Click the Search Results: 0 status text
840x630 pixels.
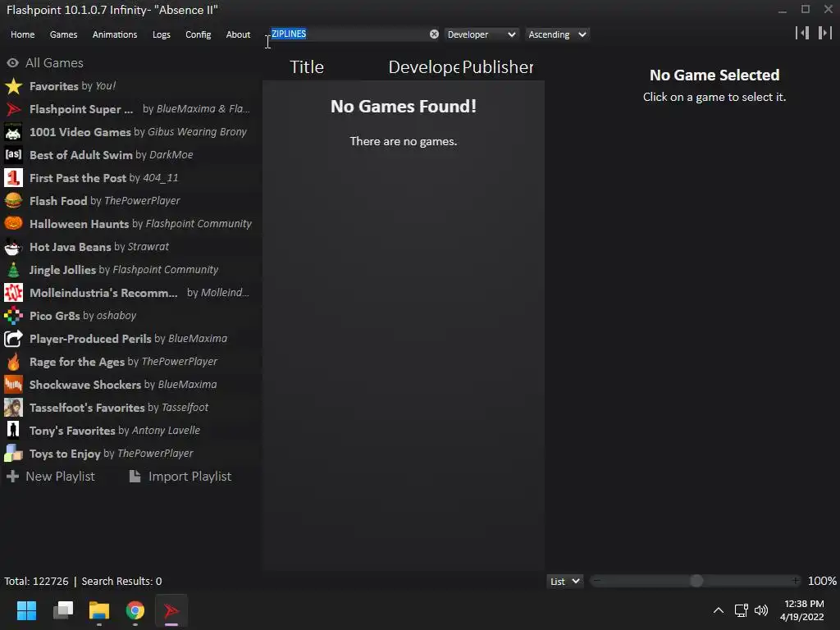point(121,582)
